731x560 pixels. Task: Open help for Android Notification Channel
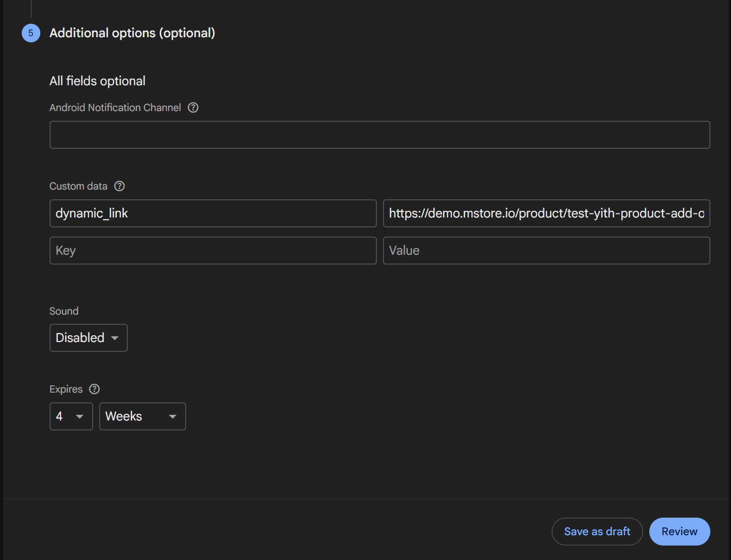(193, 107)
